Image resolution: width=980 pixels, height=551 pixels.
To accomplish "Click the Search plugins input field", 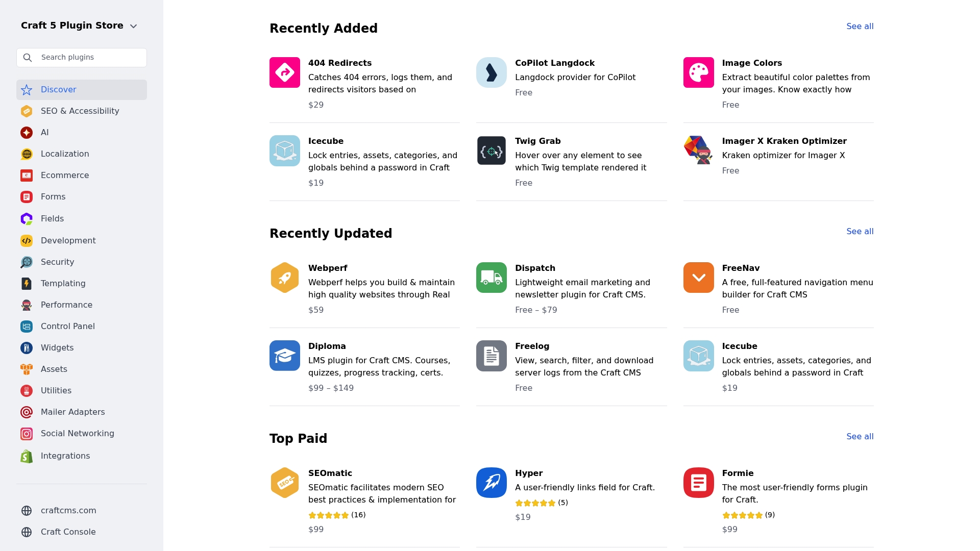I will (89, 58).
